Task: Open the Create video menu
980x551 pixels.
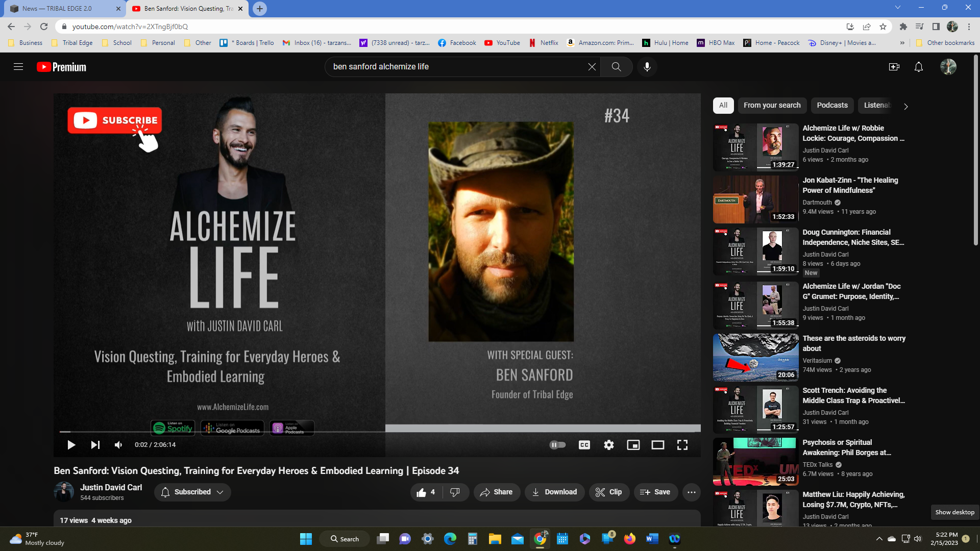Action: pos(894,67)
